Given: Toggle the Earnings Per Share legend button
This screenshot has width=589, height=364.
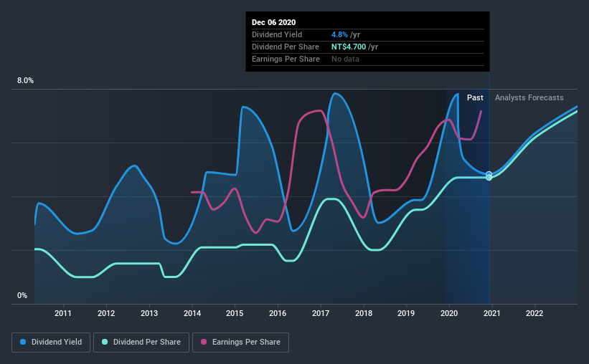Looking at the screenshot, I should click(x=240, y=343).
